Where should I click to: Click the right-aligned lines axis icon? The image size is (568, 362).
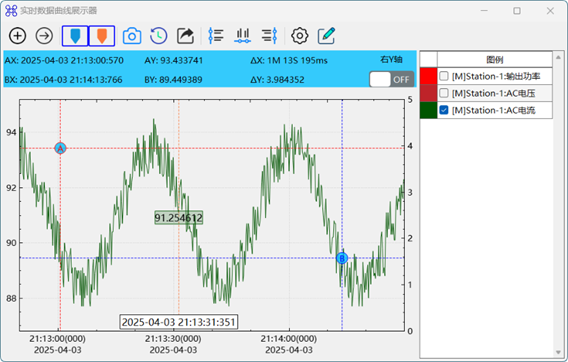(x=270, y=36)
